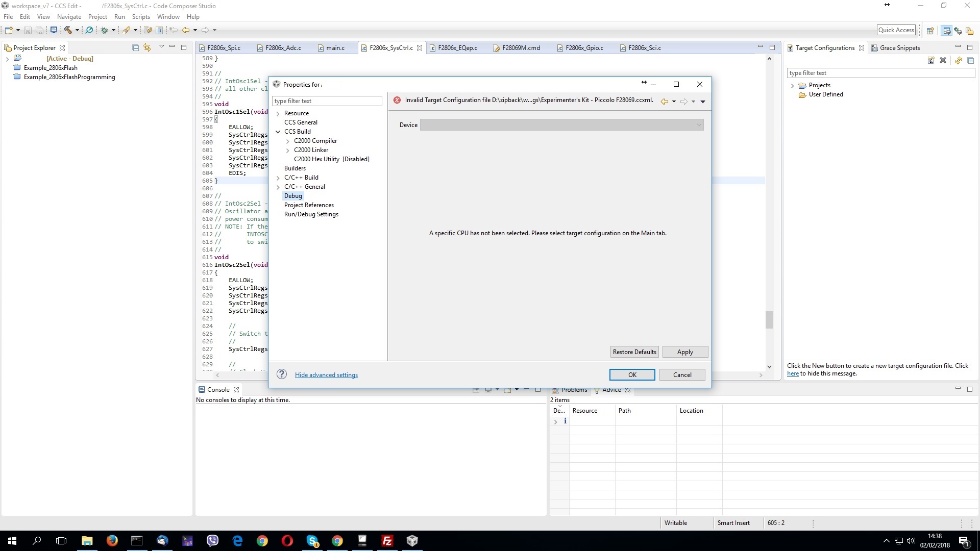
Task: Switch to the CCS Debug perspective icon
Action: click(x=958, y=31)
